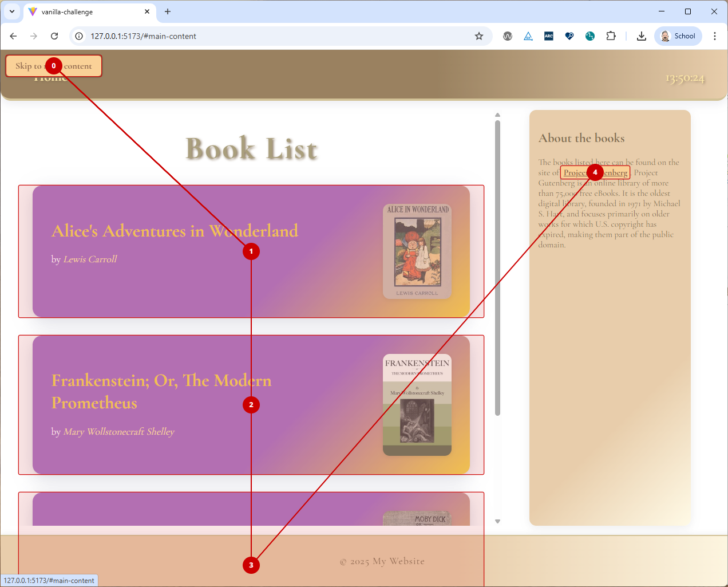Click the Alice in Wonderland cover thumbnail
The height and width of the screenshot is (587, 728).
click(417, 252)
